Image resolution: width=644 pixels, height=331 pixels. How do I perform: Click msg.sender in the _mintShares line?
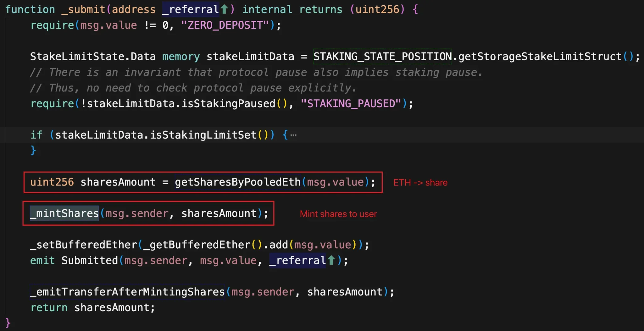click(x=137, y=214)
